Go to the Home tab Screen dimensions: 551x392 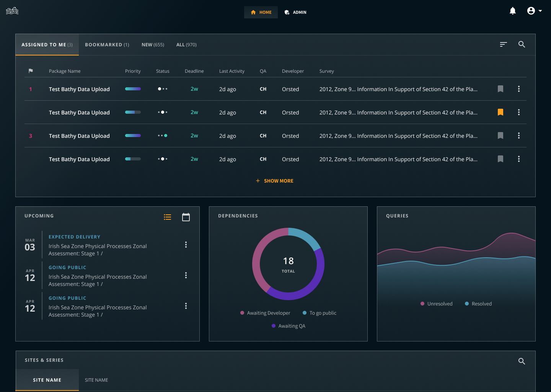[x=261, y=12]
